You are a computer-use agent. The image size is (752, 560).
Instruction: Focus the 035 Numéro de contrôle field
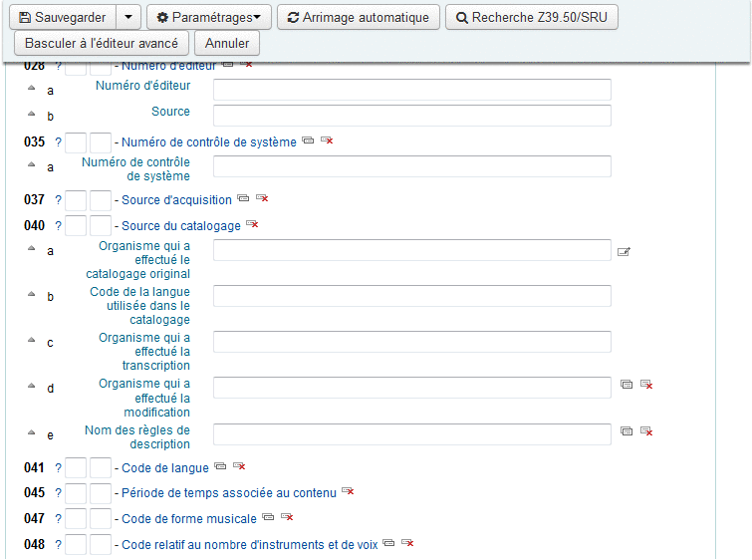[x=412, y=166]
